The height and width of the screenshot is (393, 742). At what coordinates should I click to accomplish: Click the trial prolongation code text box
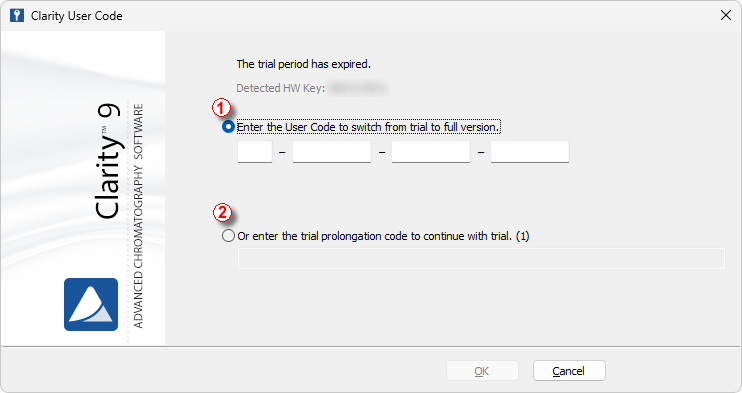481,259
